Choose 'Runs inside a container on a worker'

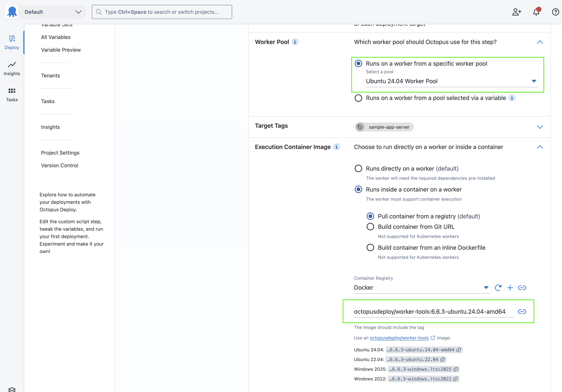pos(358,189)
